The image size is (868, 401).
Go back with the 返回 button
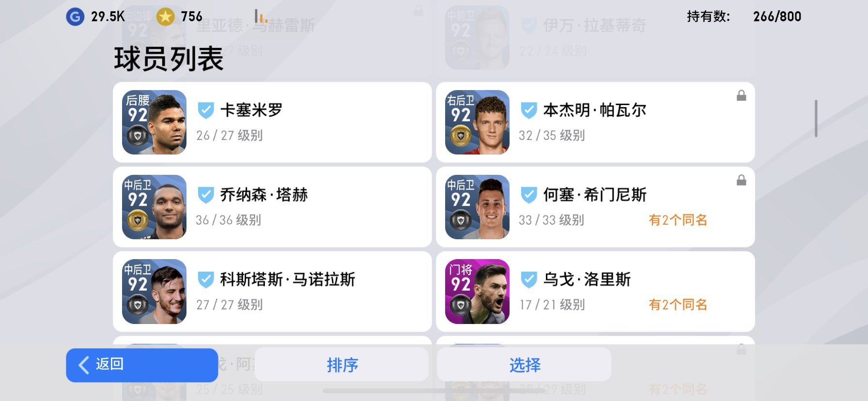coord(142,365)
